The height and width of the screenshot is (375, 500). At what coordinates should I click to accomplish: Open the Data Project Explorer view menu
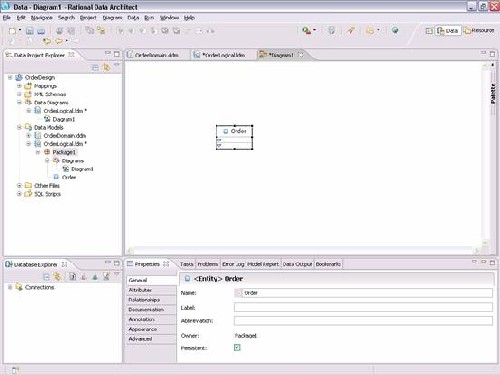117,65
